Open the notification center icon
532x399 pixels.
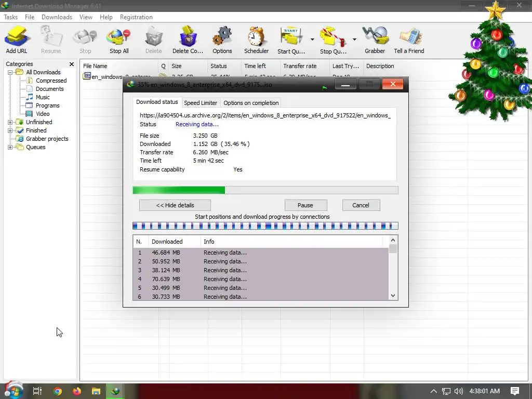515,391
